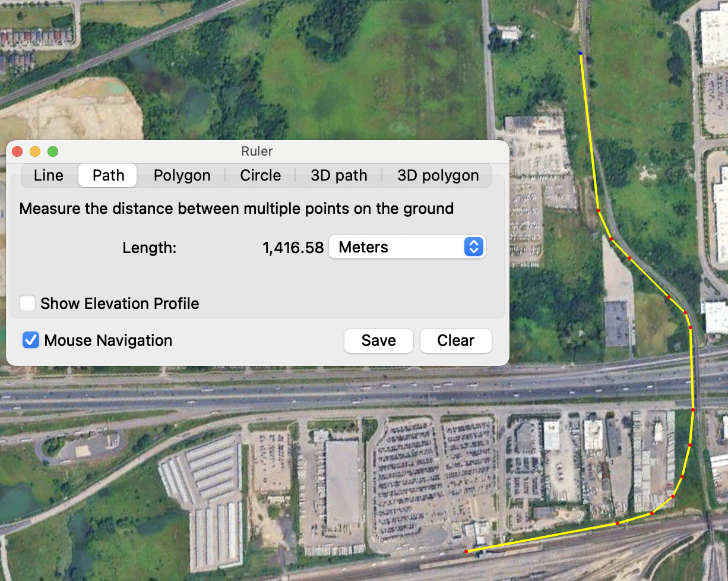
Task: Click the blue dropdown arrows beside Meters
Action: click(473, 247)
